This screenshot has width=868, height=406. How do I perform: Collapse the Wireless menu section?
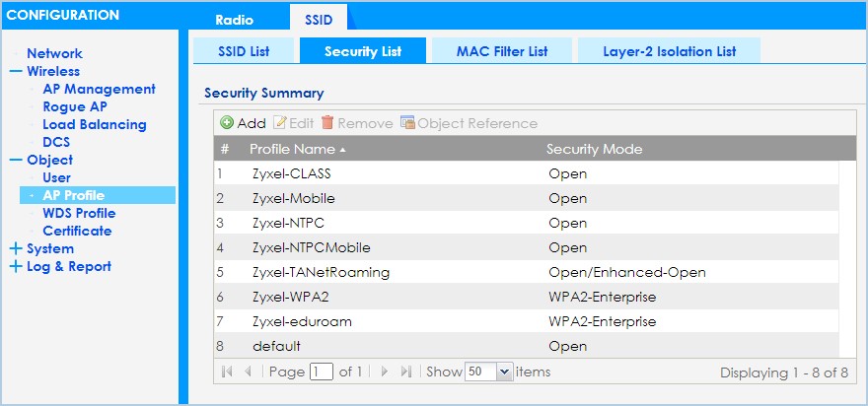[x=16, y=71]
